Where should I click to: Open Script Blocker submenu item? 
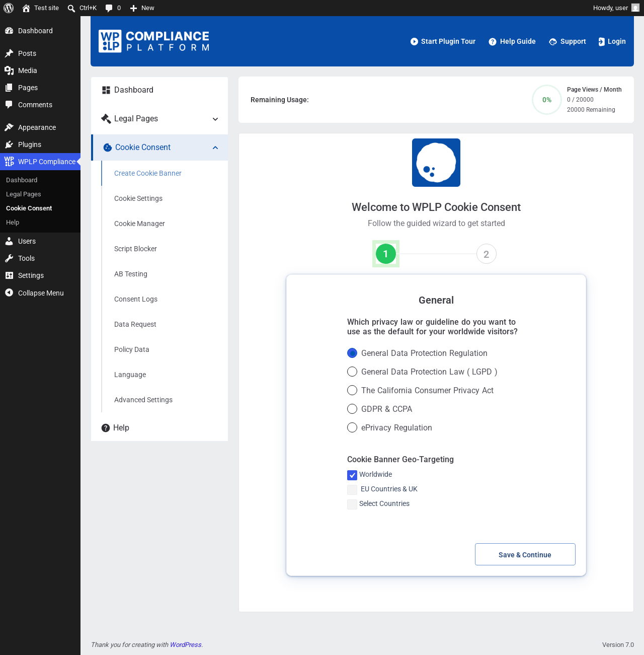(135, 249)
